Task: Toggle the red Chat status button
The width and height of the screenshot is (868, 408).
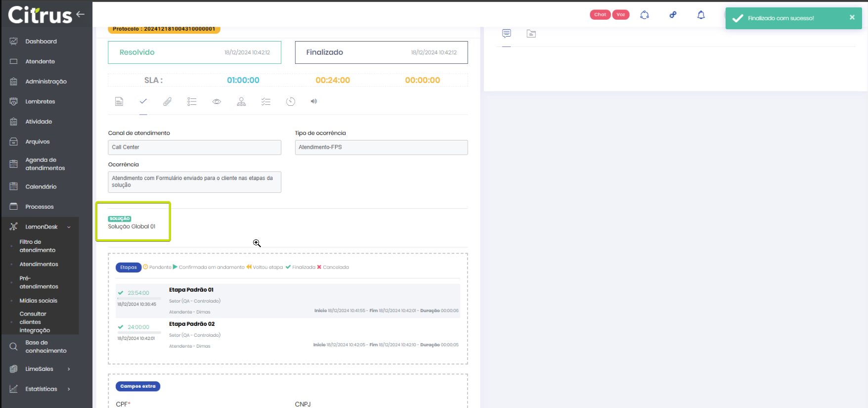Action: 600,15
